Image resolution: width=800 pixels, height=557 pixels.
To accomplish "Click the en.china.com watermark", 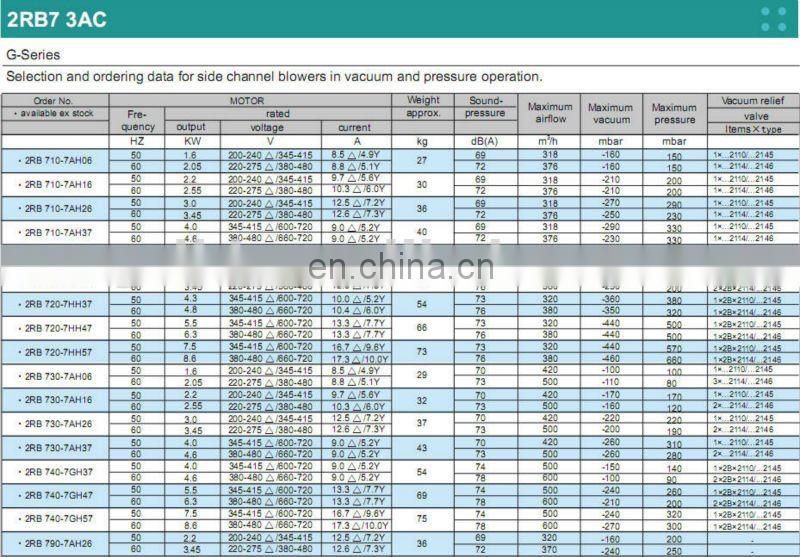I will [x=400, y=268].
